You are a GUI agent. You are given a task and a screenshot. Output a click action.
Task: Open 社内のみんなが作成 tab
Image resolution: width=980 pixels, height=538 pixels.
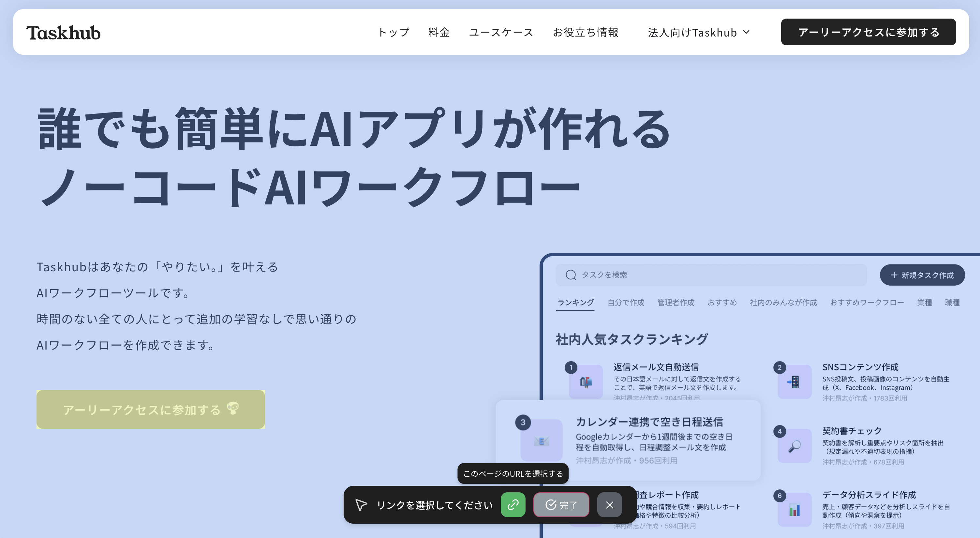[783, 303]
